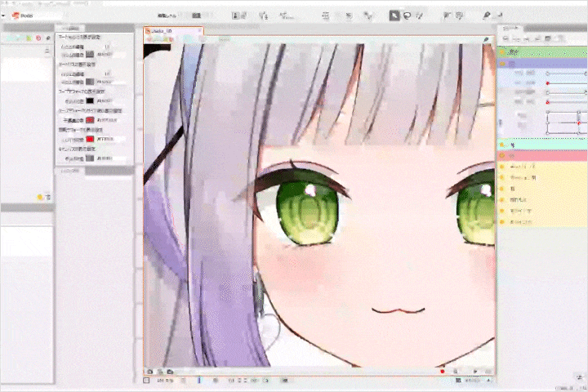This screenshot has width=588, height=392.
Task: Click inside the 2D combined parameter box
Action: pyautogui.click(x=565, y=122)
